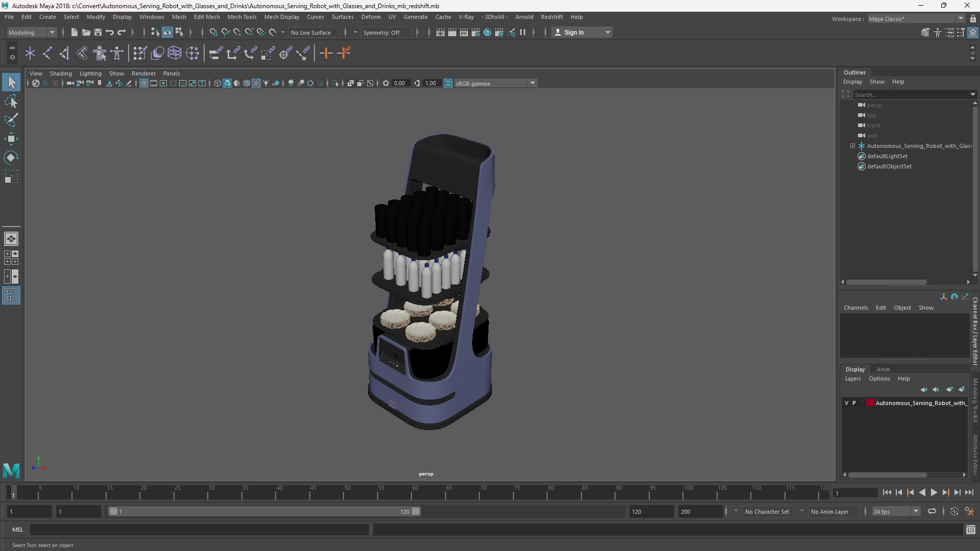Open the Redshift menu
This screenshot has width=980, height=551.
click(552, 17)
